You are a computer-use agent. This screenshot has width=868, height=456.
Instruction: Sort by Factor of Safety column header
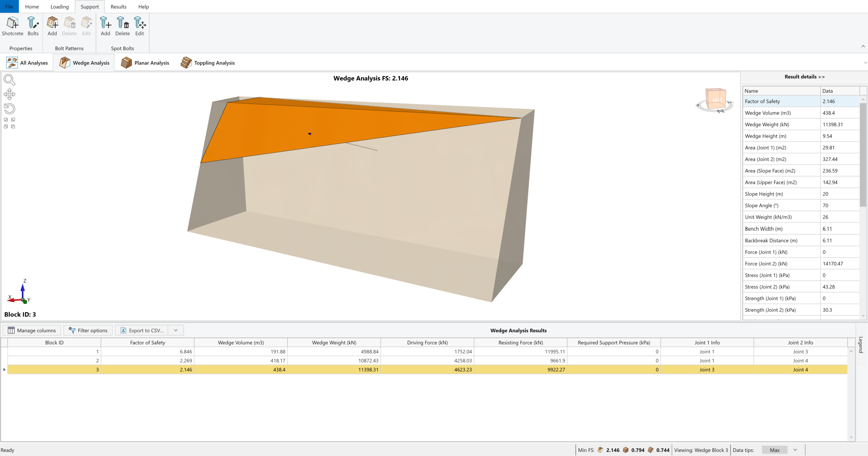(x=148, y=343)
